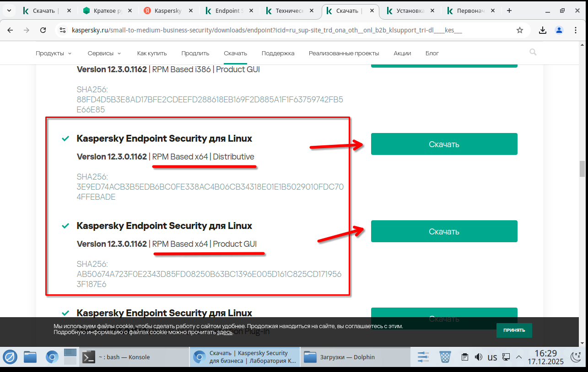Open Chrome downloads icon in toolbar
The image size is (588, 372).
click(x=543, y=30)
